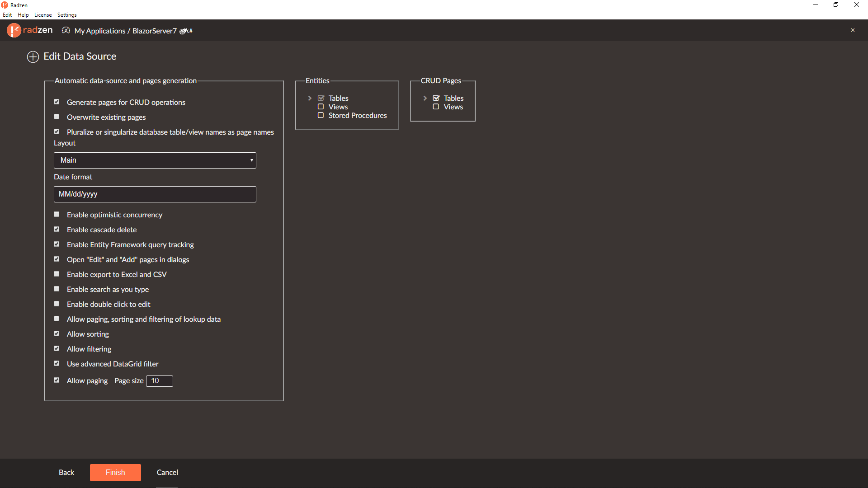Open the dashboard gauge icon beside My Applications

pos(66,30)
